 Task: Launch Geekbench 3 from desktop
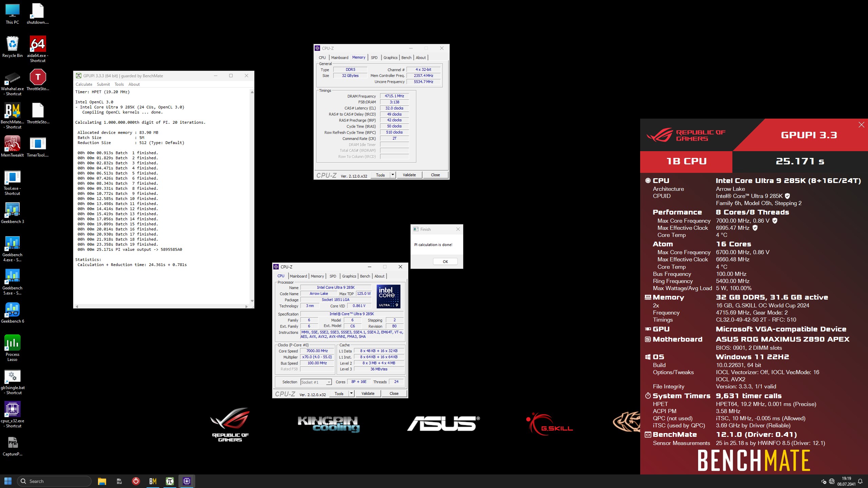pos(13,213)
